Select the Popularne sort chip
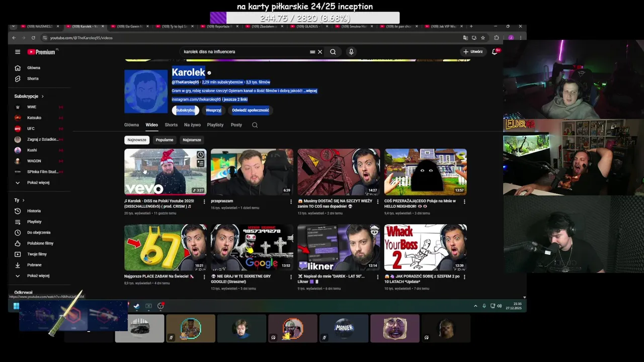Image resolution: width=644 pixels, height=362 pixels. pos(165,140)
